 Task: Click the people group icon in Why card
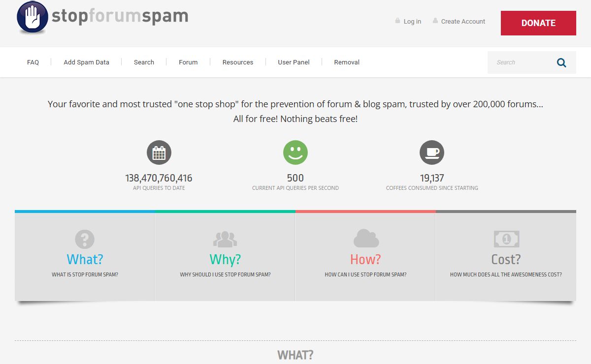225,240
